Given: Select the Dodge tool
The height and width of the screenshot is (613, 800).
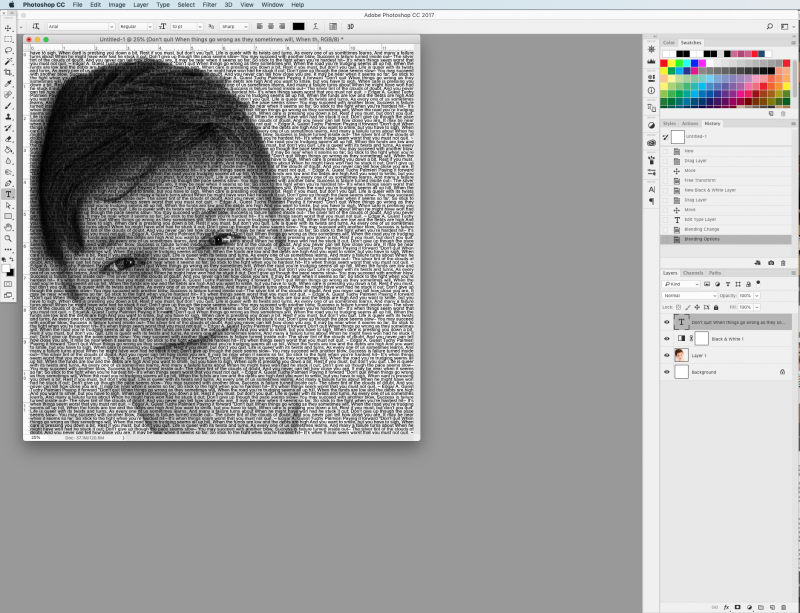Looking at the screenshot, I should [8, 172].
